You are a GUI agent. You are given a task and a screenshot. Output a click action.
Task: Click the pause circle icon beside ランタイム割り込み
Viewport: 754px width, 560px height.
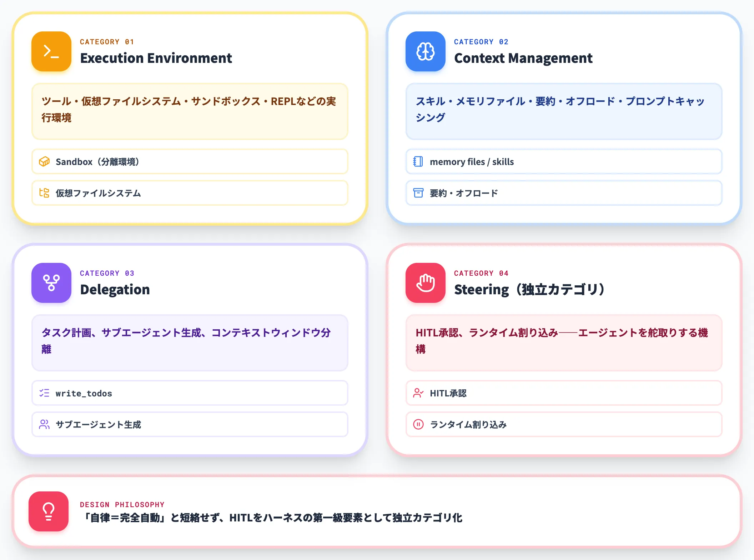point(418,424)
